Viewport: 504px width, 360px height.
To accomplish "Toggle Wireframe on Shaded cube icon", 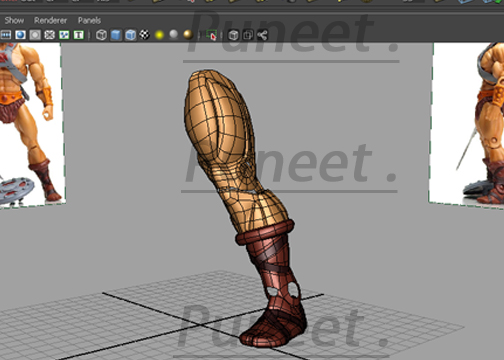I will (130, 35).
